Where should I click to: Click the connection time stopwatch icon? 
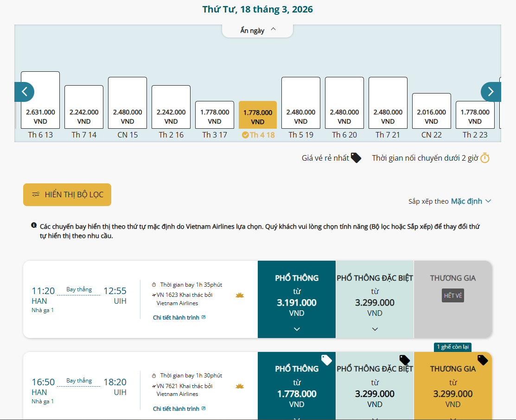(x=484, y=158)
